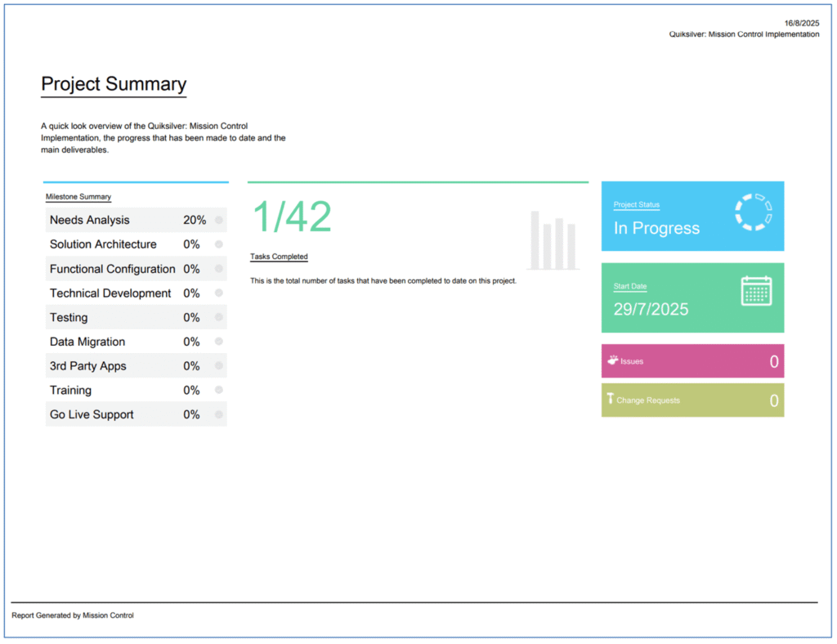Screen dimensions: 837x644
Task: Click the In Progress status text
Action: pos(656,228)
